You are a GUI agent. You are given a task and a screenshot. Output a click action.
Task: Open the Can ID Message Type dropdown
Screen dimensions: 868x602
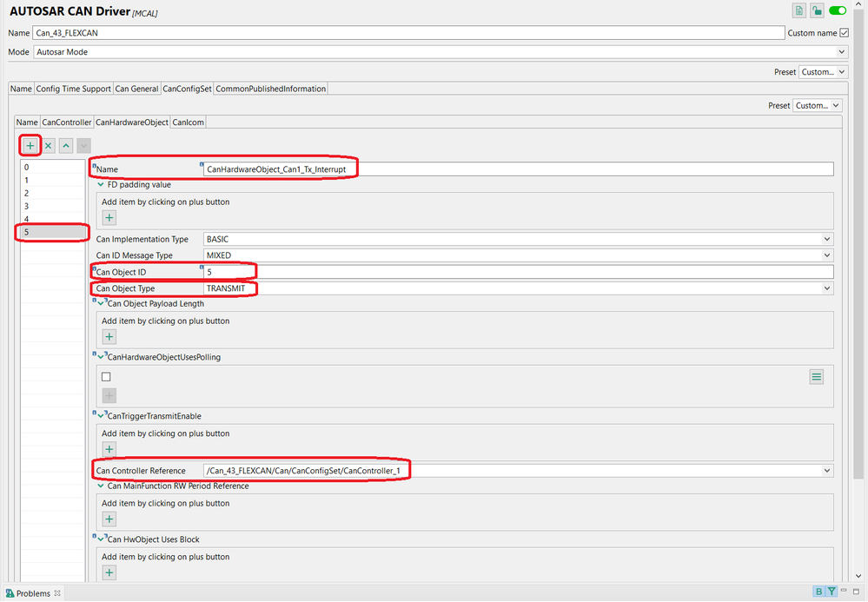[x=827, y=255]
